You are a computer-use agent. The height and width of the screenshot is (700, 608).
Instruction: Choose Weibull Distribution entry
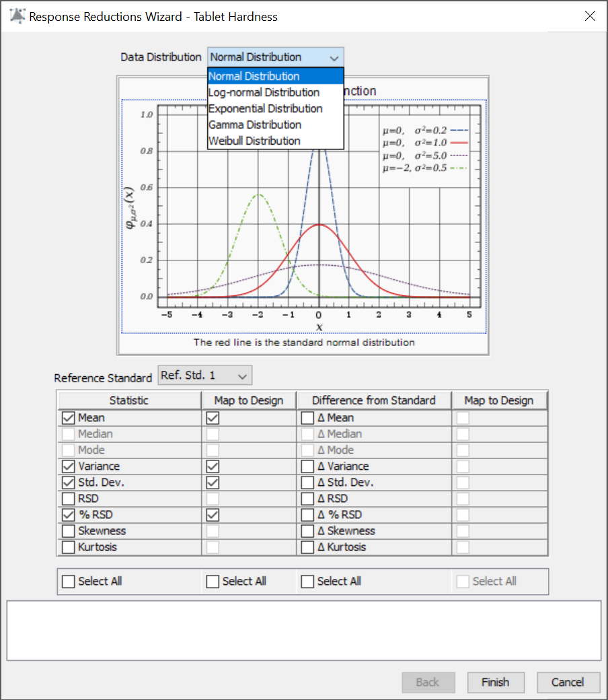click(275, 141)
